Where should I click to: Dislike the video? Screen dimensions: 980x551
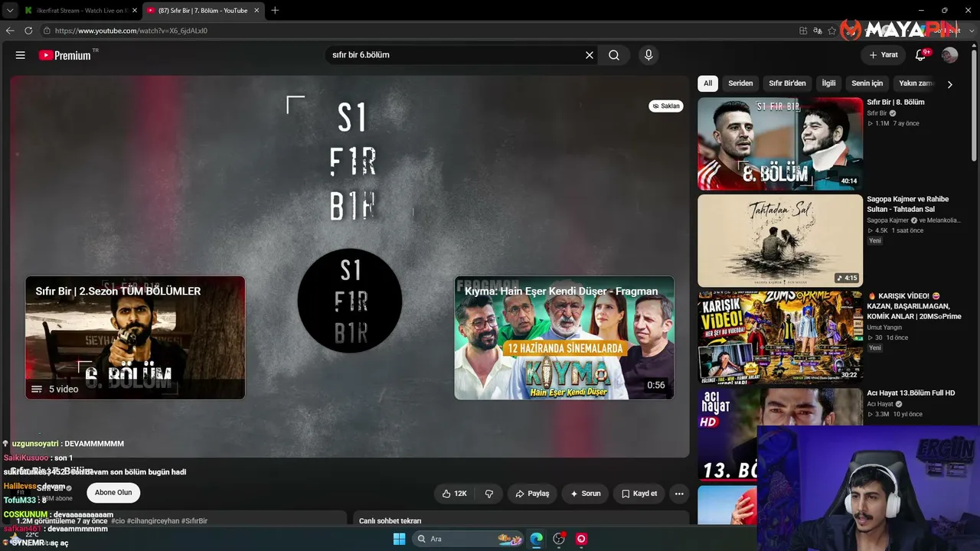[x=489, y=494]
